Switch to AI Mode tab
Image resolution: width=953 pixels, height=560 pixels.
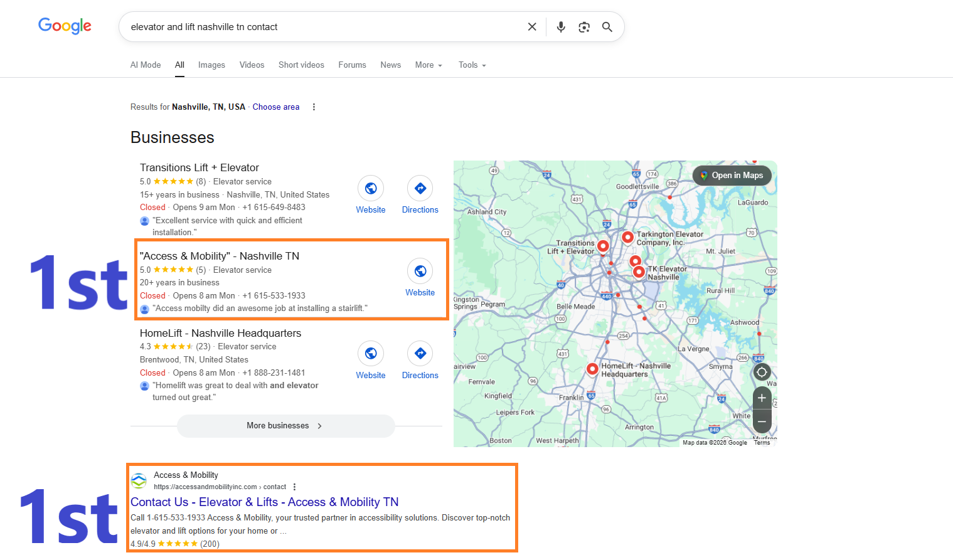coord(146,65)
